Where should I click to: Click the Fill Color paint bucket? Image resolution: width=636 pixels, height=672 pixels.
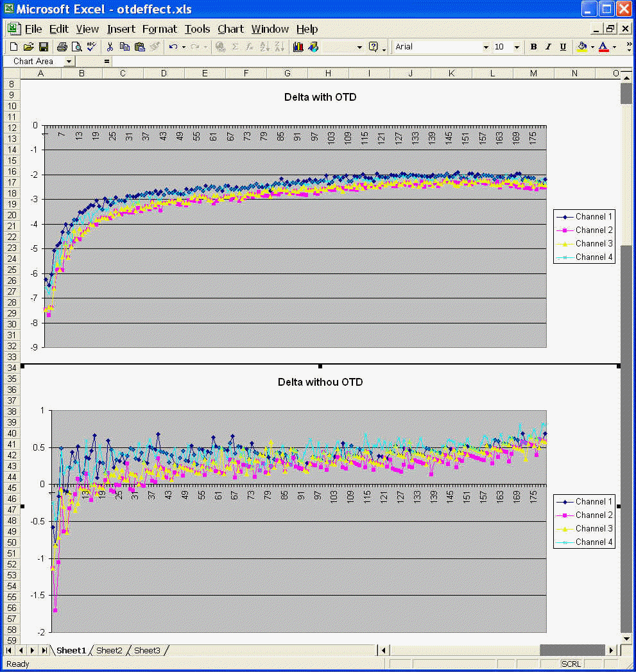pos(581,47)
